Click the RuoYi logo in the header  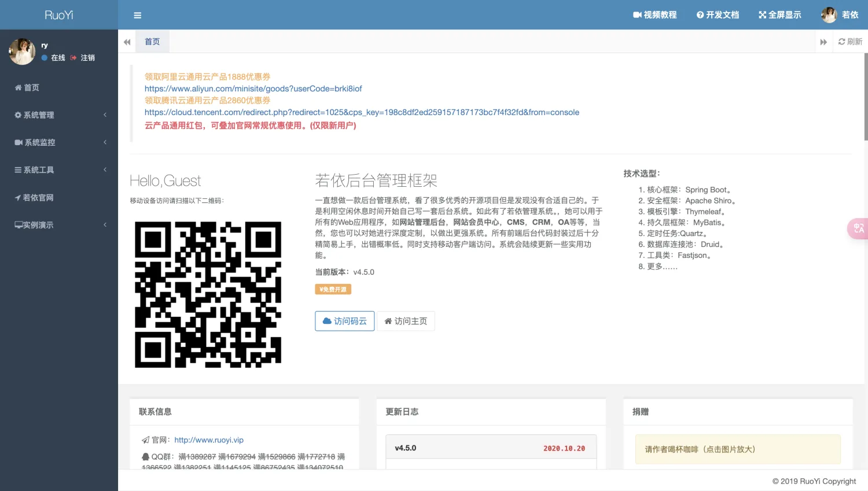(x=59, y=15)
